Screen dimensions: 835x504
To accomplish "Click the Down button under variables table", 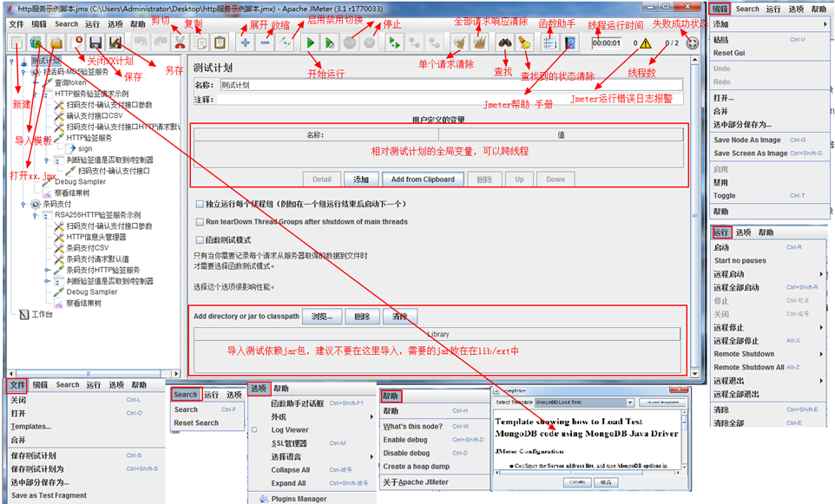I will (555, 180).
